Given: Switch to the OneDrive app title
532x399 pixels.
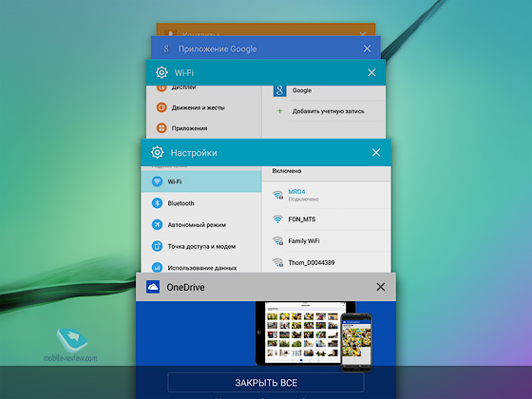Looking at the screenshot, I should (x=185, y=287).
